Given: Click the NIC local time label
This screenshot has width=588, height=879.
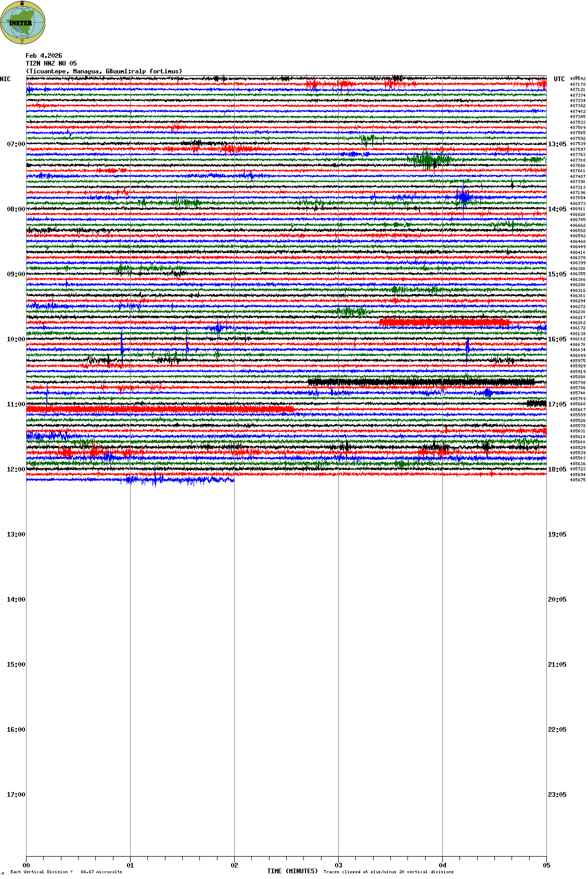Looking at the screenshot, I should click(5, 79).
